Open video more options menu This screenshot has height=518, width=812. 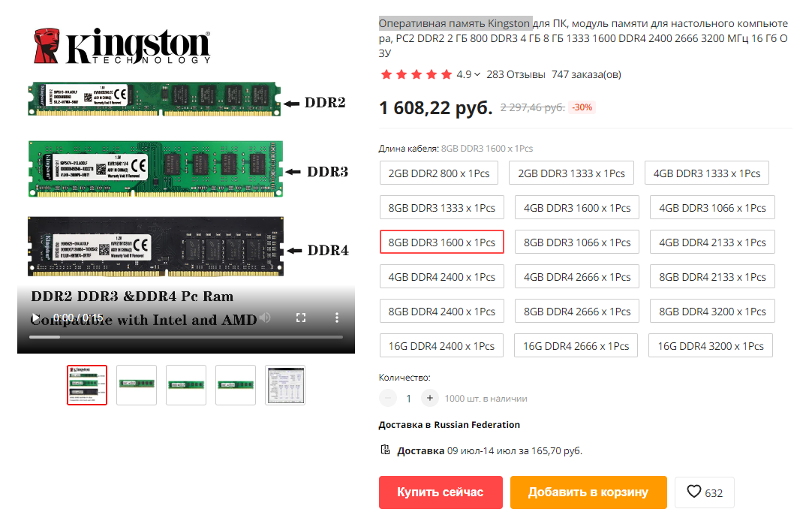point(337,318)
